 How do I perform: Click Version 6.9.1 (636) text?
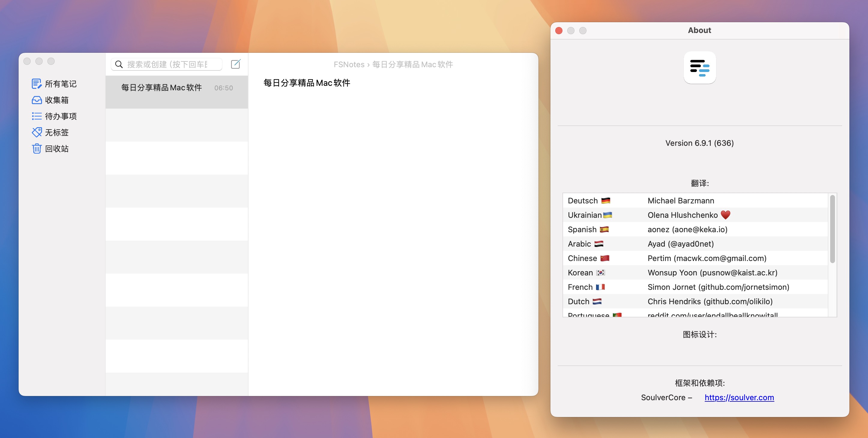700,143
